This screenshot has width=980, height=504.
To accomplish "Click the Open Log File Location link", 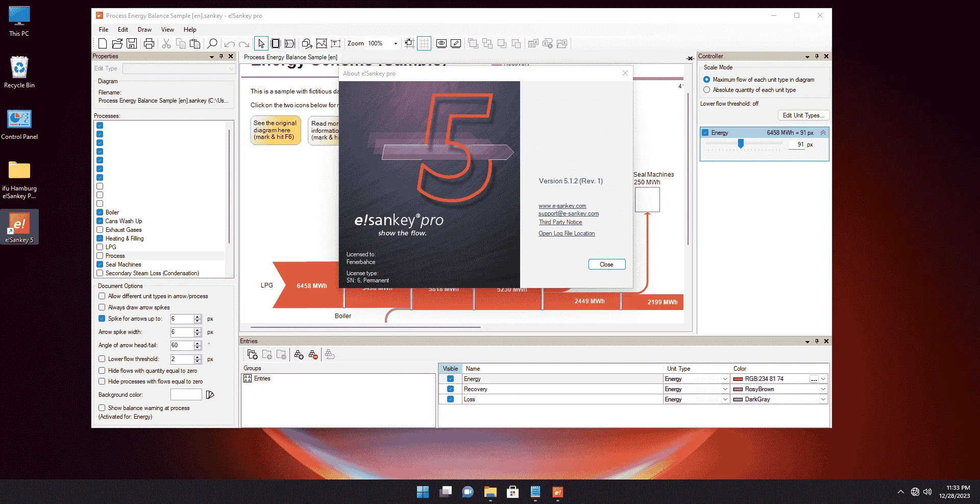I will point(567,233).
